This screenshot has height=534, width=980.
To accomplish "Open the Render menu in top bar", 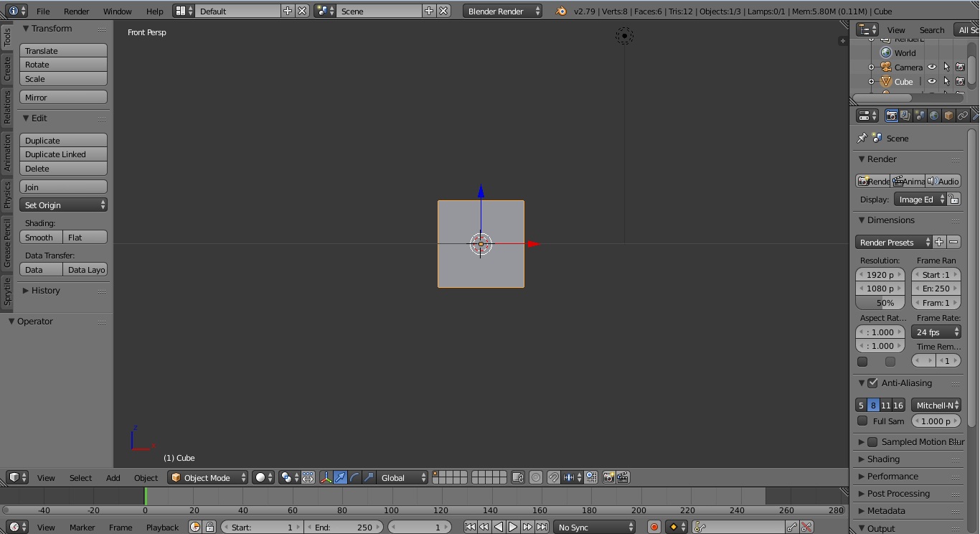I will tap(77, 11).
